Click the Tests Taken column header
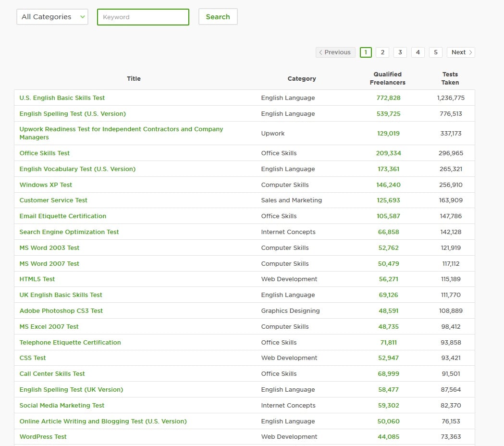The width and height of the screenshot is (504, 446). 450,78
